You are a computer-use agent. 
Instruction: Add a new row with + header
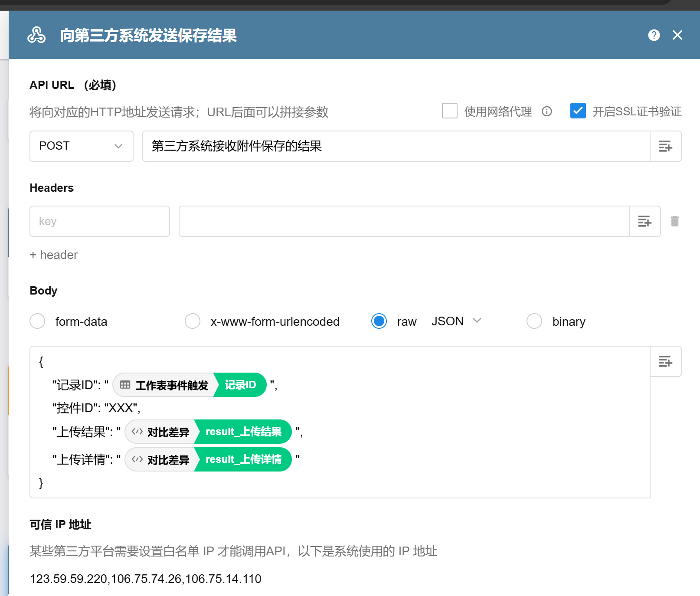(54, 255)
